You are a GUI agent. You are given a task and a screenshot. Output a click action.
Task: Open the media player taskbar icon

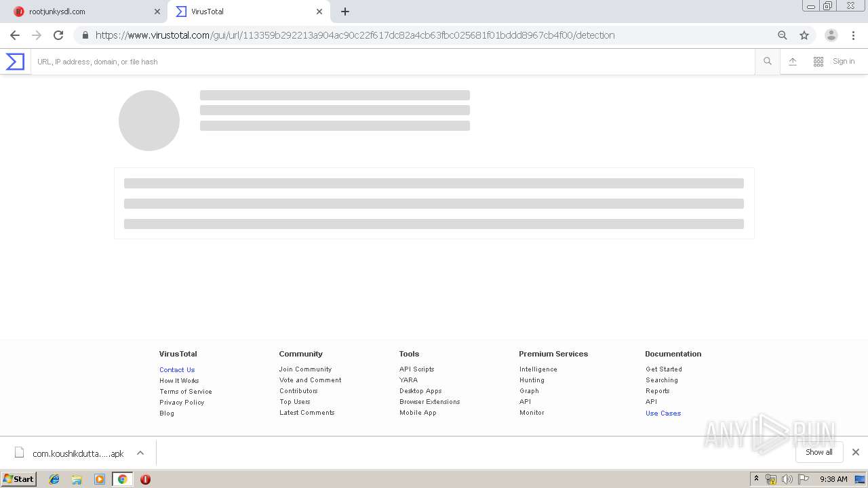pyautogui.click(x=100, y=479)
